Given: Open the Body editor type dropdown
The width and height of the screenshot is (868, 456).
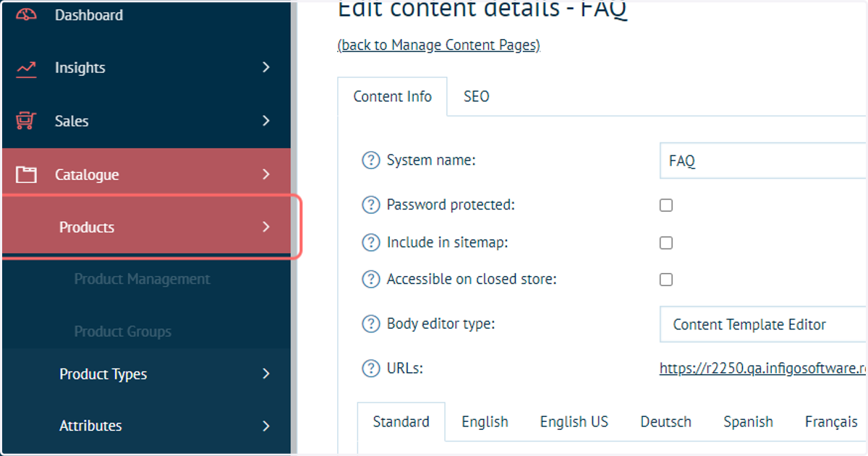Looking at the screenshot, I should click(763, 324).
